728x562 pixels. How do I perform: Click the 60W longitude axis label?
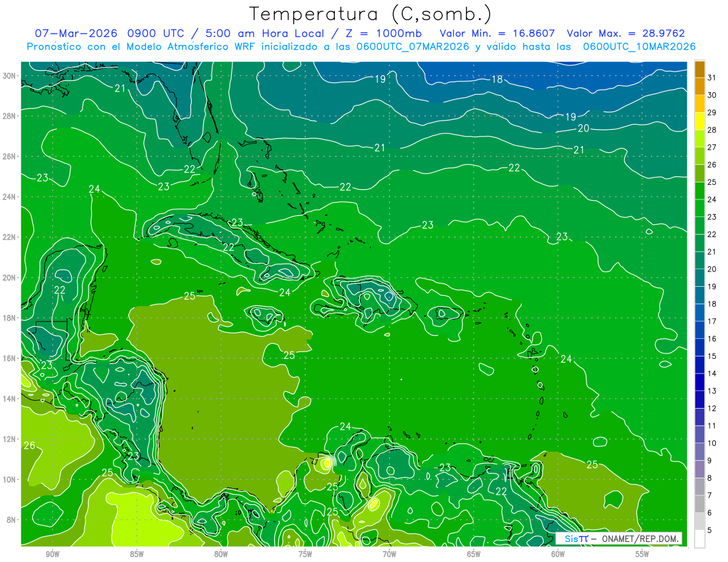[x=558, y=554]
